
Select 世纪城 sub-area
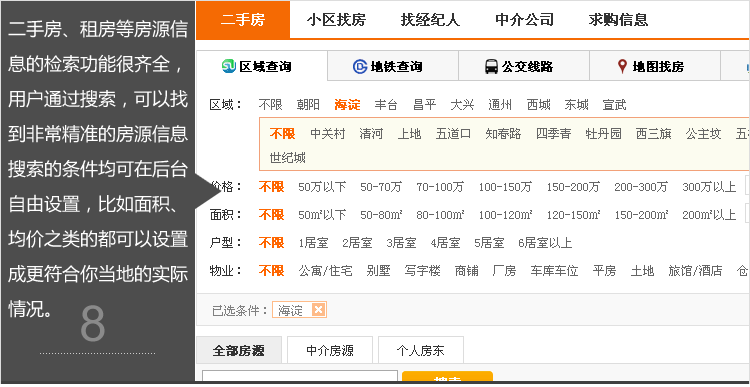coord(287,158)
